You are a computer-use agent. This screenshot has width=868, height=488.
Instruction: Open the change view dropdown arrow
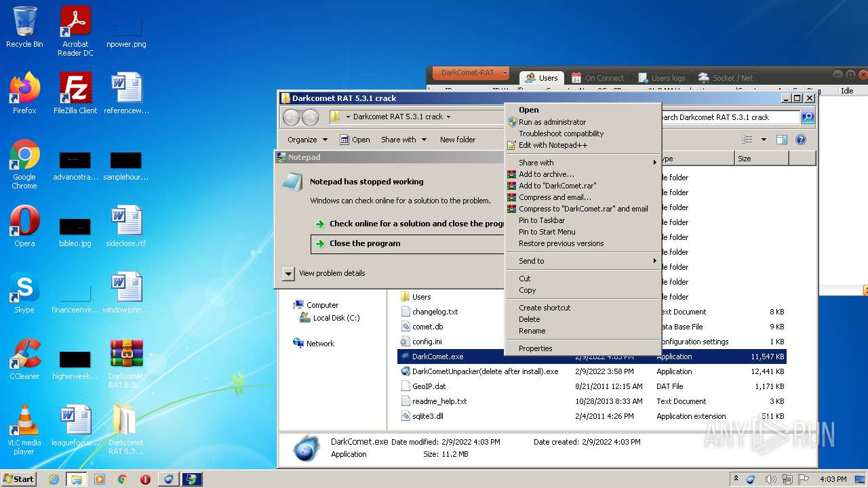tap(764, 140)
